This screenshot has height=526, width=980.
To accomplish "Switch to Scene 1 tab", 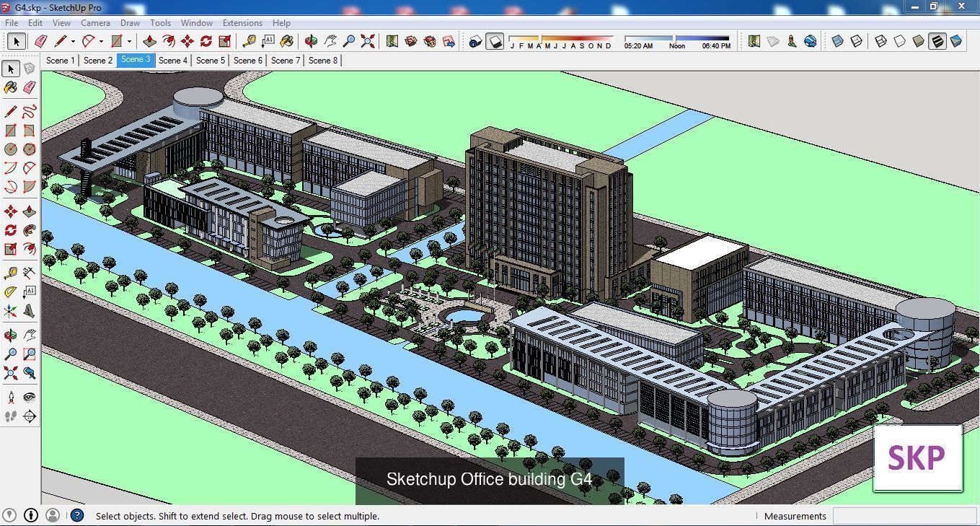I will [60, 60].
